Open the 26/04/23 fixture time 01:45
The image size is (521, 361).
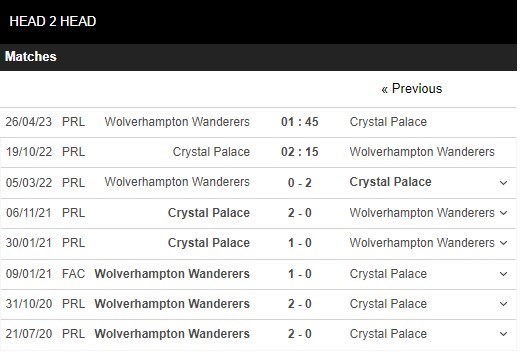click(x=300, y=122)
